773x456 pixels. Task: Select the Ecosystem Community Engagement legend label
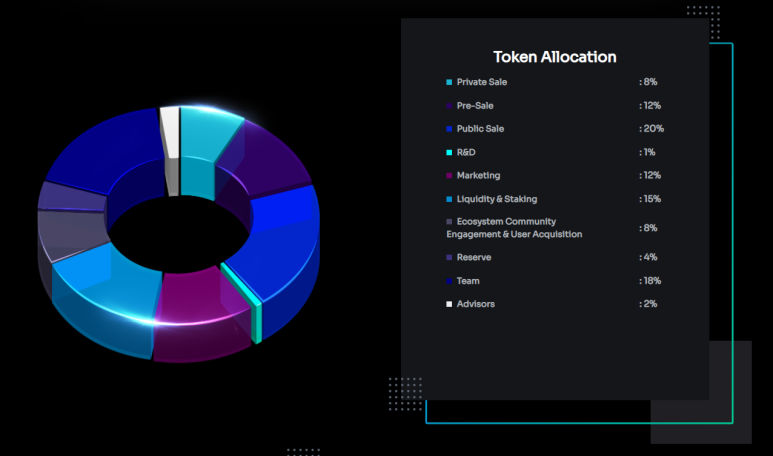point(514,228)
